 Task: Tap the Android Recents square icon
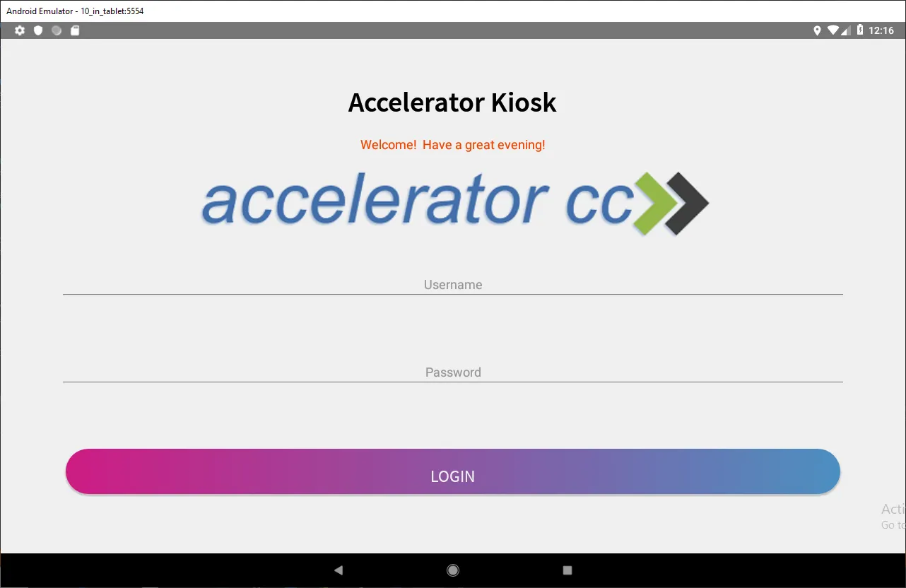tap(567, 570)
